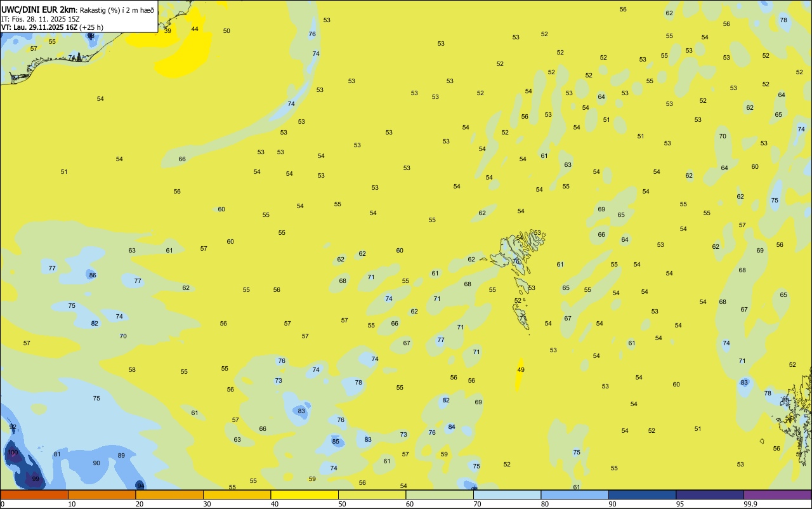Click the '(+25 h)' forecast offset text

[91, 27]
